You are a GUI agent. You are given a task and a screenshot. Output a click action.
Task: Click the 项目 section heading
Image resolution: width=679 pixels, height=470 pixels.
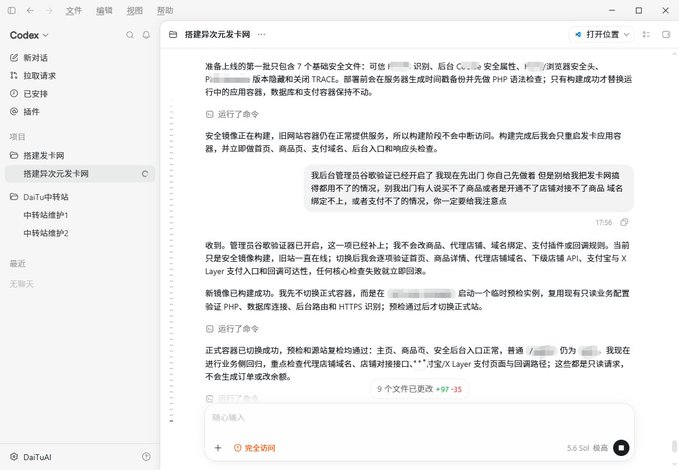17,137
